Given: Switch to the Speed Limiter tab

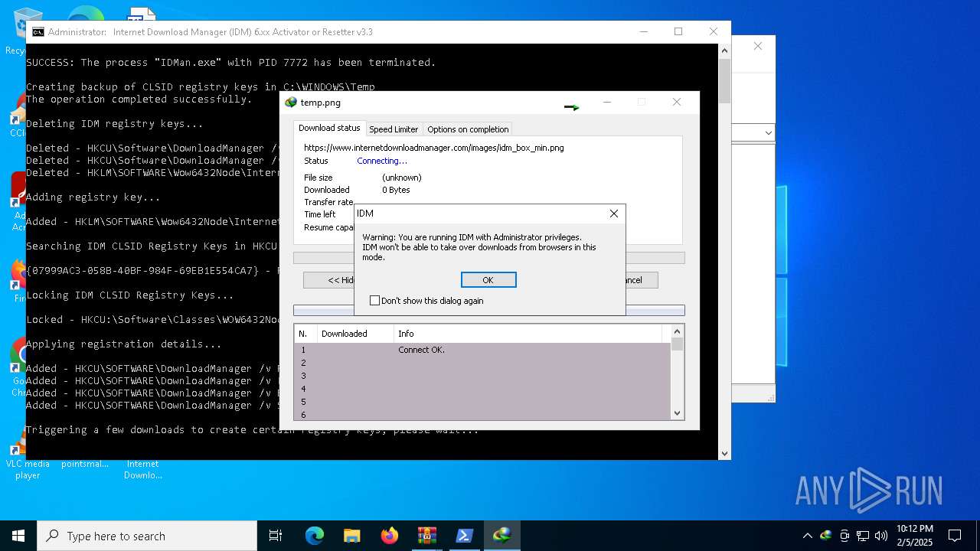Looking at the screenshot, I should pos(394,129).
